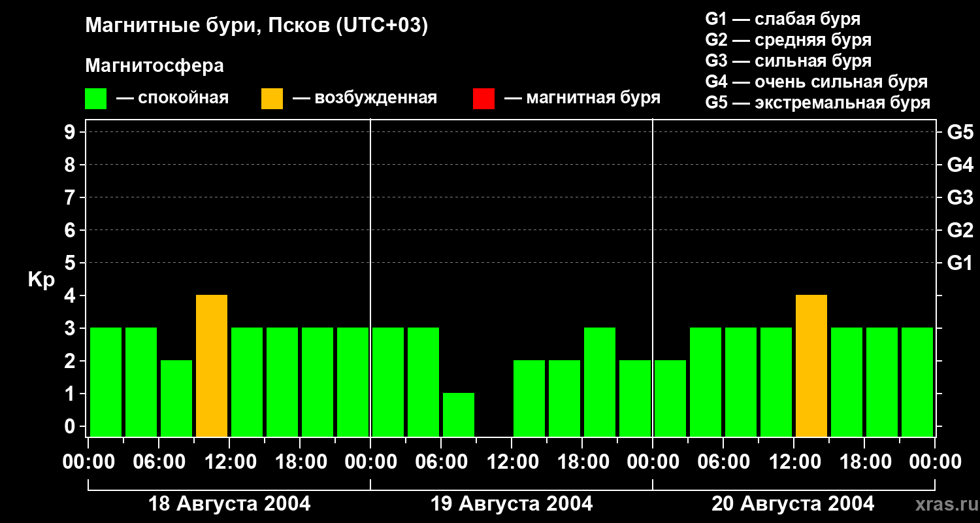Click the '— магнитная буря' legend label

(x=582, y=99)
